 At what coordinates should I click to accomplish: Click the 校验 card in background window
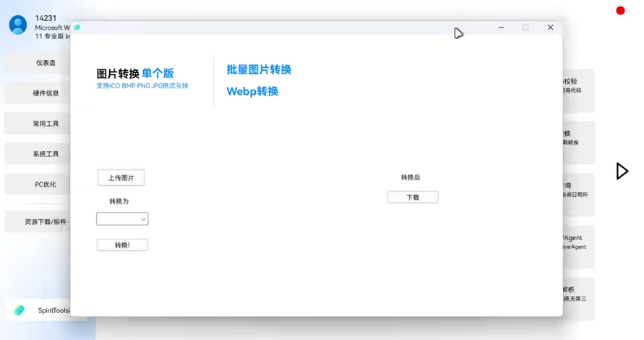click(578, 90)
